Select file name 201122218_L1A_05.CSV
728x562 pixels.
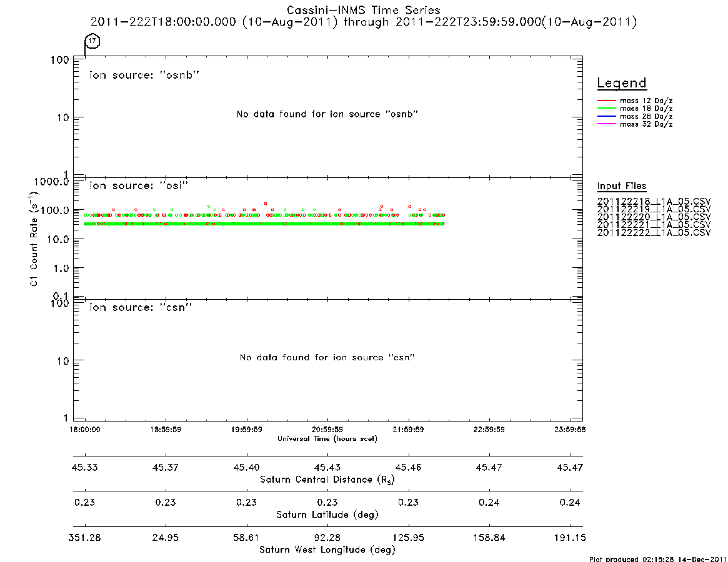tap(654, 202)
